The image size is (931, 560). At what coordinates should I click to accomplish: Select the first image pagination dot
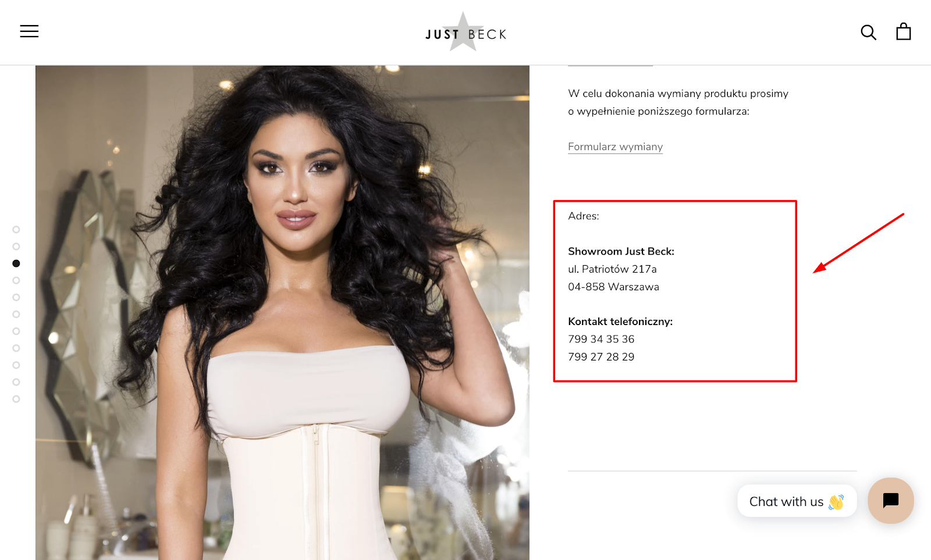tap(16, 230)
